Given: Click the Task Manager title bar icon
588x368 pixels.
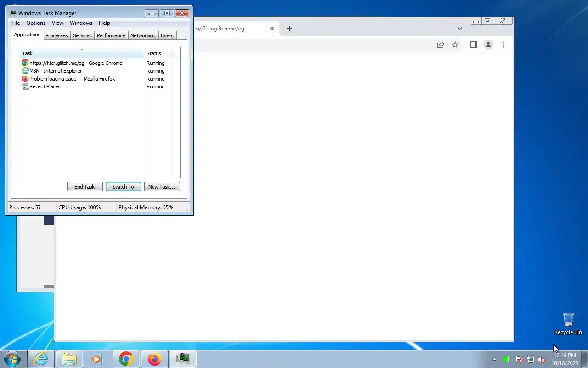Looking at the screenshot, I should pos(13,13).
